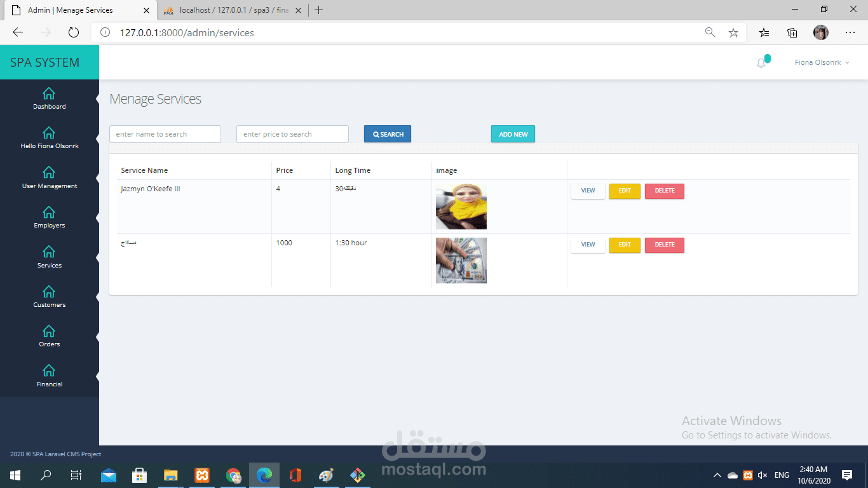Select the price value 1000

[x=284, y=243]
